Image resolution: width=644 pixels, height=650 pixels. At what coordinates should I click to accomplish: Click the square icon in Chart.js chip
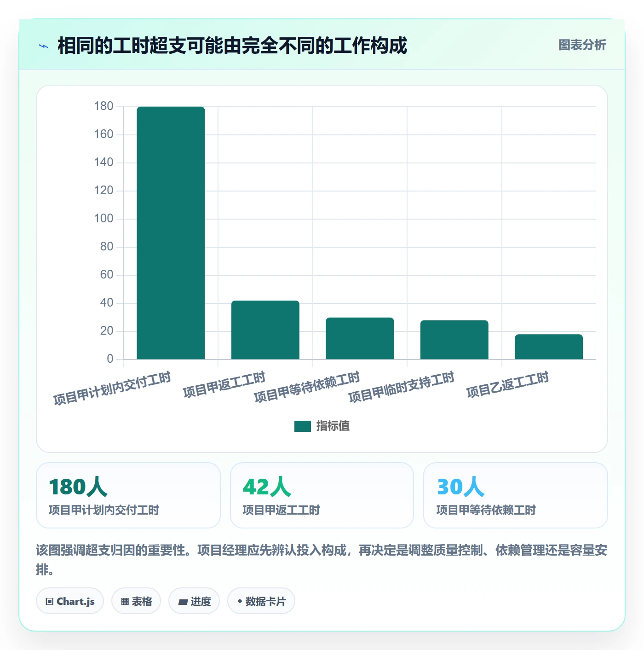(50, 602)
